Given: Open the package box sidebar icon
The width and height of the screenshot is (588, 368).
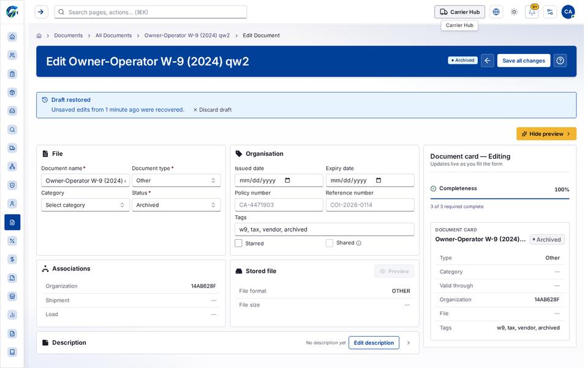Looking at the screenshot, I should click(12, 93).
